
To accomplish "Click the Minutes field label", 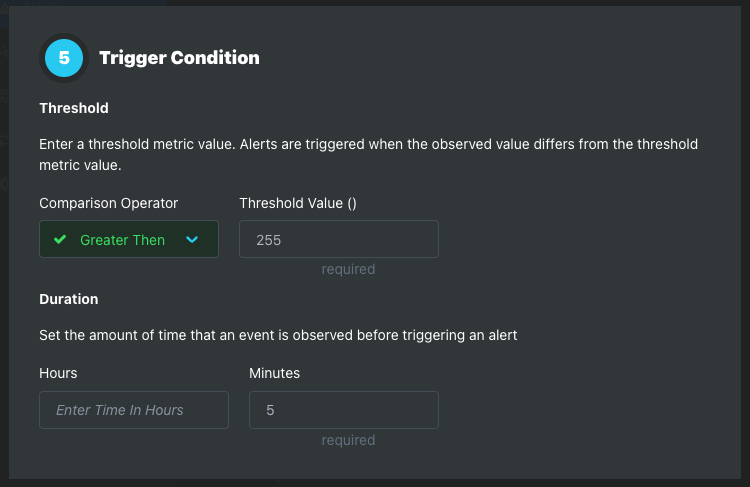I will tap(274, 373).
